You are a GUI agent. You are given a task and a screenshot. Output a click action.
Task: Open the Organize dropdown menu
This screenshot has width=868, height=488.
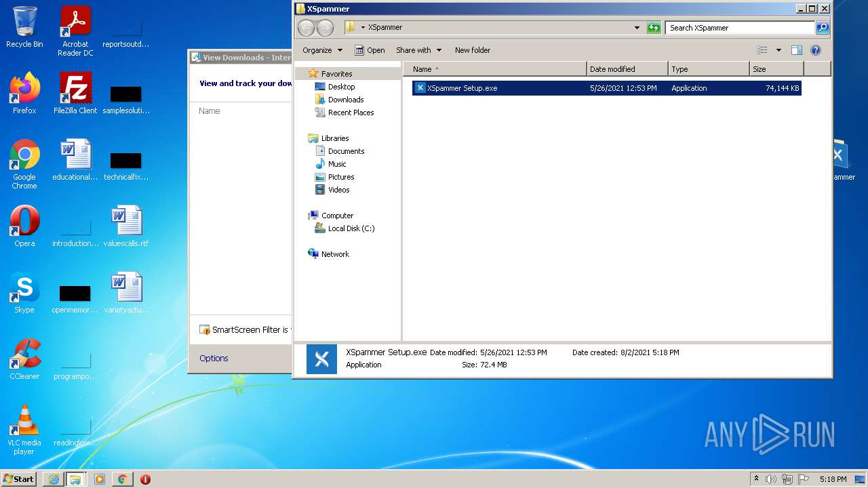322,50
